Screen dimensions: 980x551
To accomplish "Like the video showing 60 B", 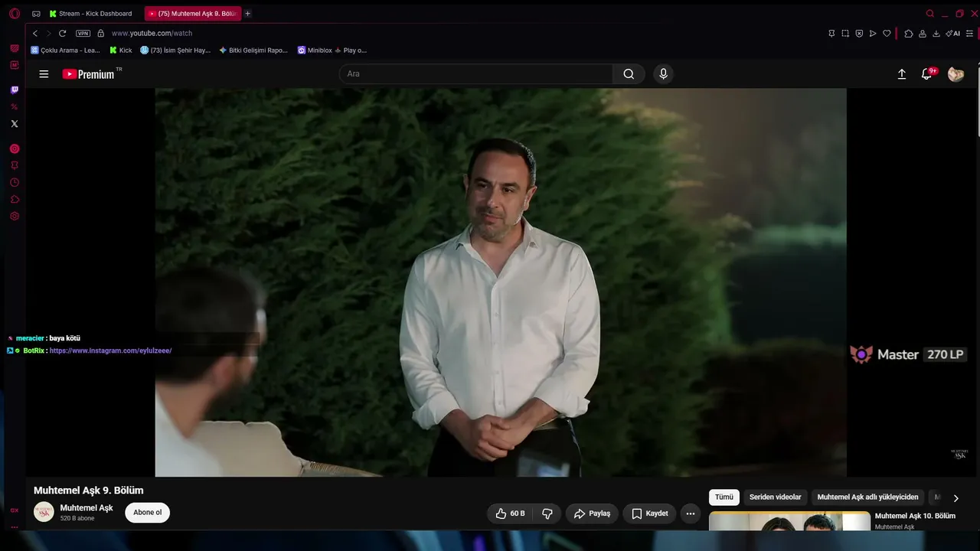I will click(510, 514).
